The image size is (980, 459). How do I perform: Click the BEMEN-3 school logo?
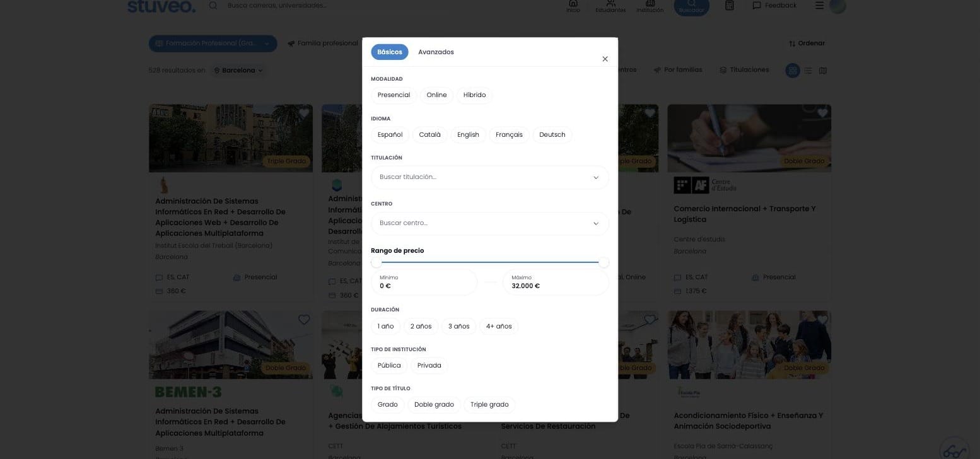tap(188, 392)
